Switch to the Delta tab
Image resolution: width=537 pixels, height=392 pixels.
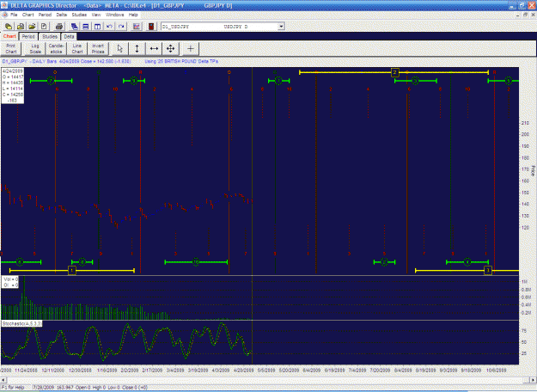[69, 37]
